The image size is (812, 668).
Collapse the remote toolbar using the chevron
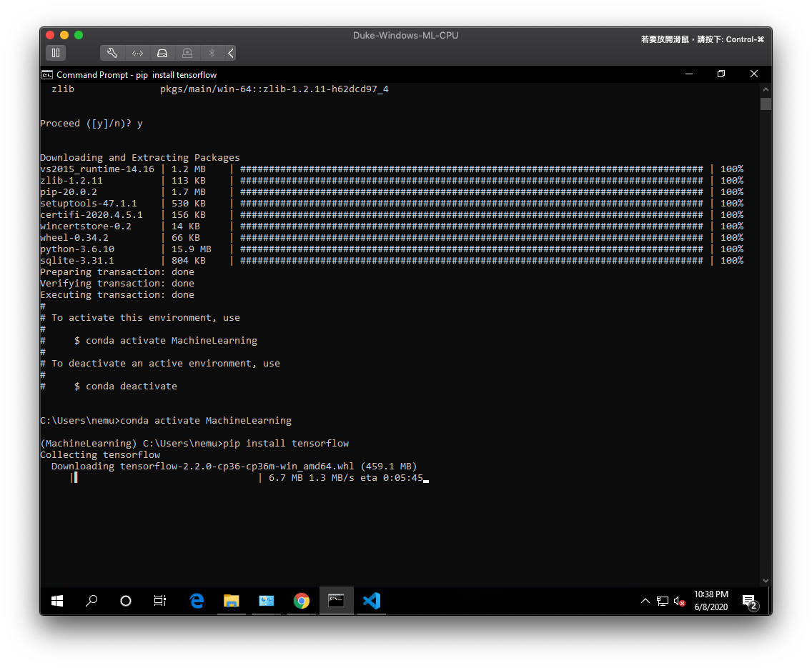click(x=229, y=53)
